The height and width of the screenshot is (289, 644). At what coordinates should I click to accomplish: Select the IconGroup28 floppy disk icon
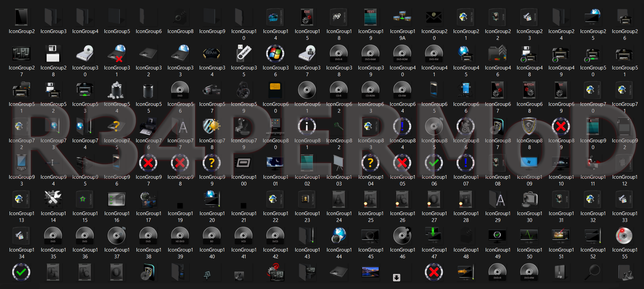click(x=53, y=54)
